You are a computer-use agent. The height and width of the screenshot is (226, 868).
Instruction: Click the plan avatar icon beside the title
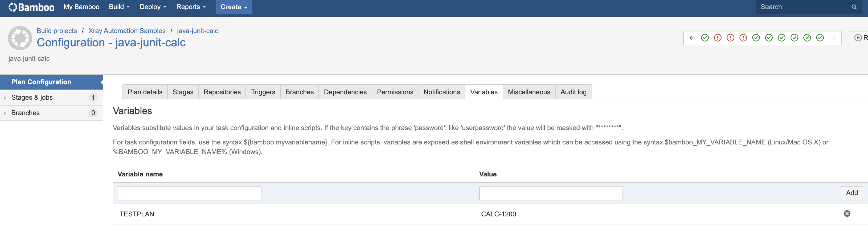[20, 38]
